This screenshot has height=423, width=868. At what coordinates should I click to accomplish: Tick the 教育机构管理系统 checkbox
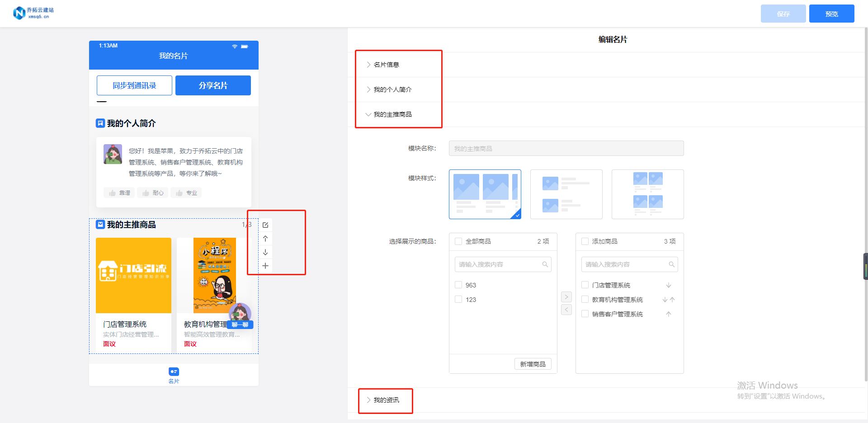585,300
